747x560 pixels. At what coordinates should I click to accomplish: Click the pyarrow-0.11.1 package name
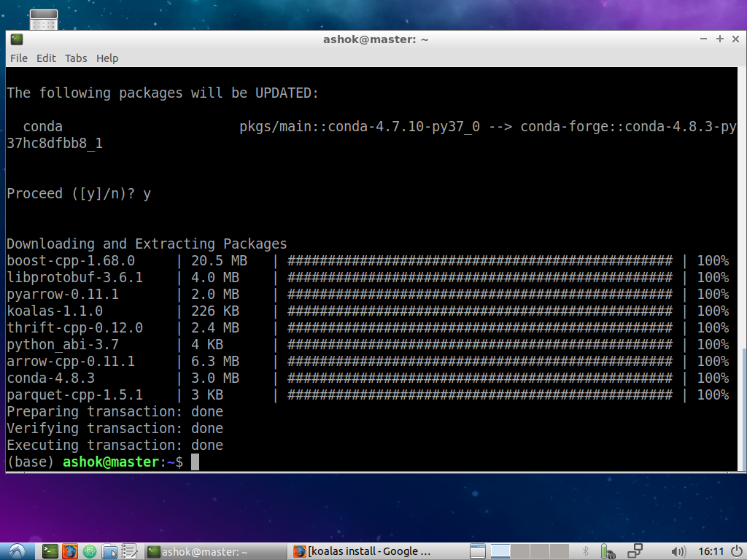pyautogui.click(x=63, y=295)
